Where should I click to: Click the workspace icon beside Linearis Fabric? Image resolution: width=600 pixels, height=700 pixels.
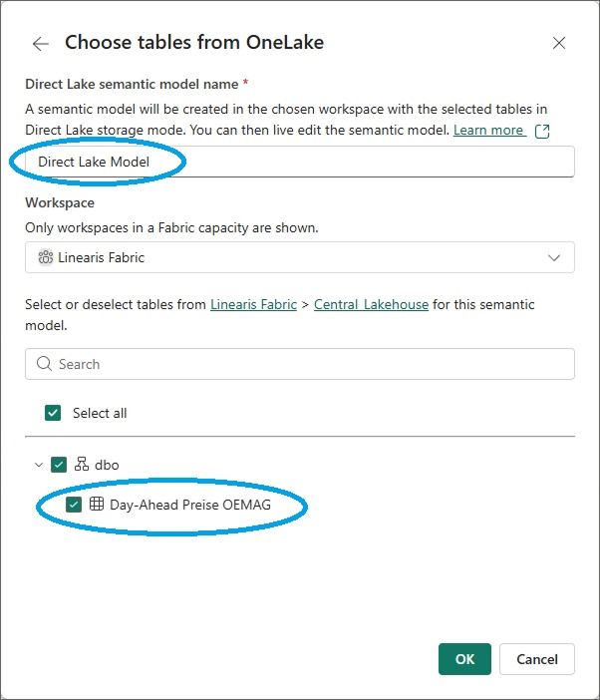click(x=46, y=257)
